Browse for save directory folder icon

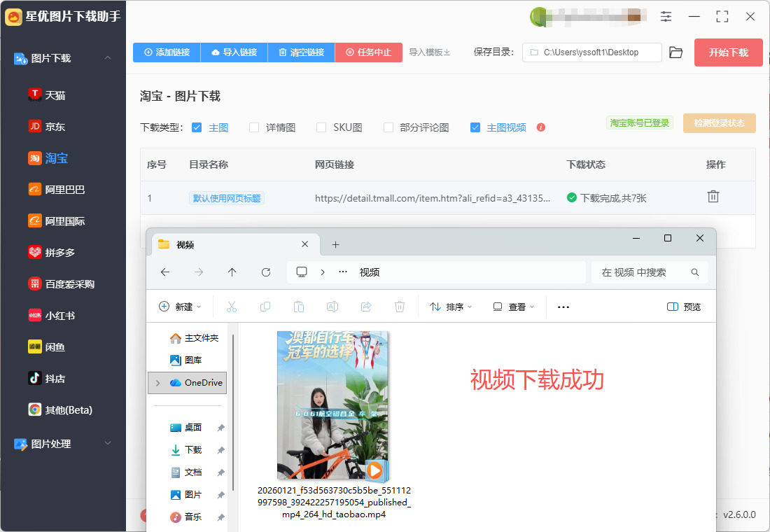tap(675, 52)
